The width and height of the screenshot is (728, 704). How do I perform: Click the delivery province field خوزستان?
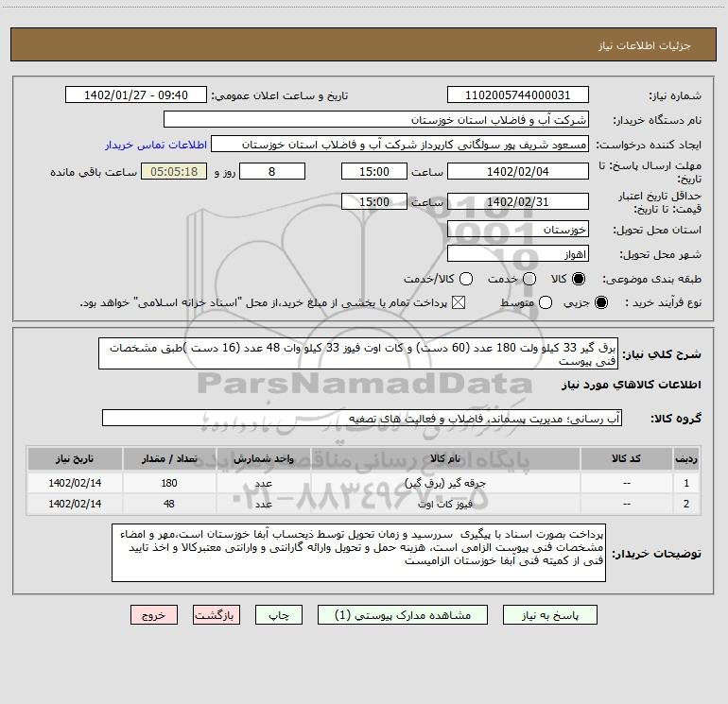point(518,230)
